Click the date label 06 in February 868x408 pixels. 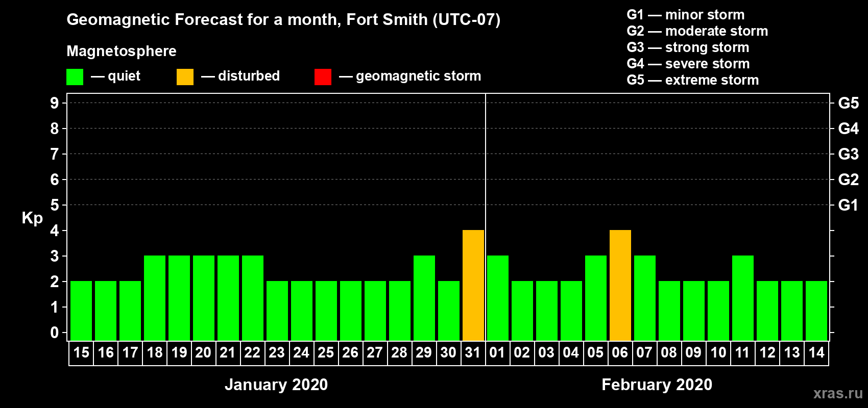[x=620, y=353]
